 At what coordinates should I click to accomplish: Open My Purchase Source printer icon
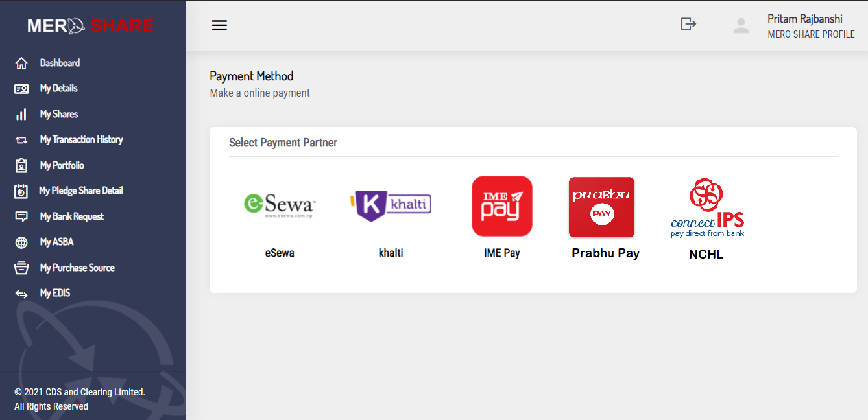click(20, 268)
